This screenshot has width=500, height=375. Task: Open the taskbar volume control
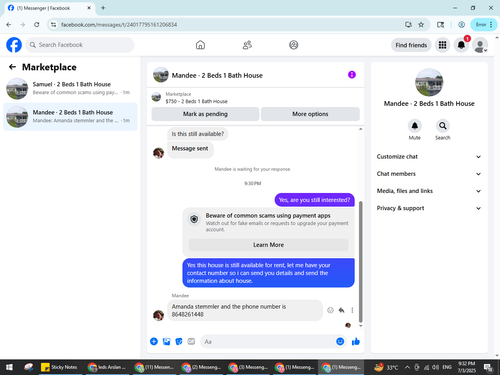pos(435,367)
